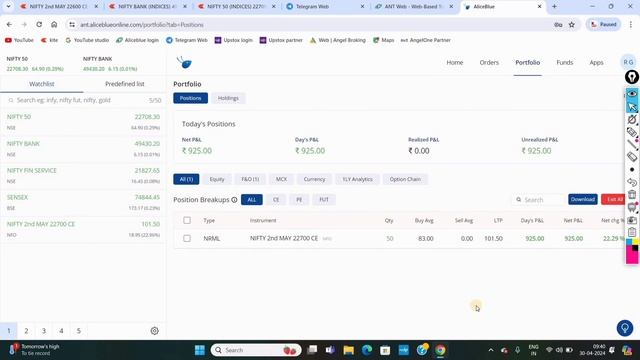Open watchlist page 5
Viewport: 640px width, 360px height.
click(79, 331)
